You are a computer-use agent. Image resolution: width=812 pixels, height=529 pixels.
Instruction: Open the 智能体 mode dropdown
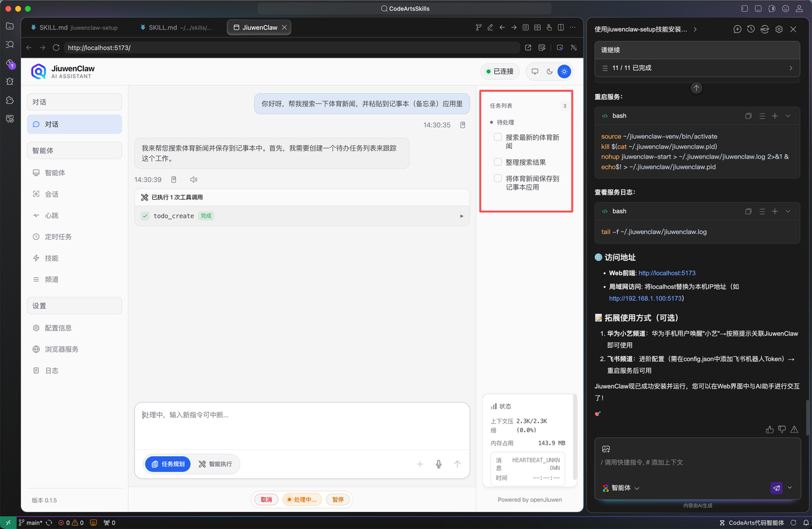[x=621, y=488]
